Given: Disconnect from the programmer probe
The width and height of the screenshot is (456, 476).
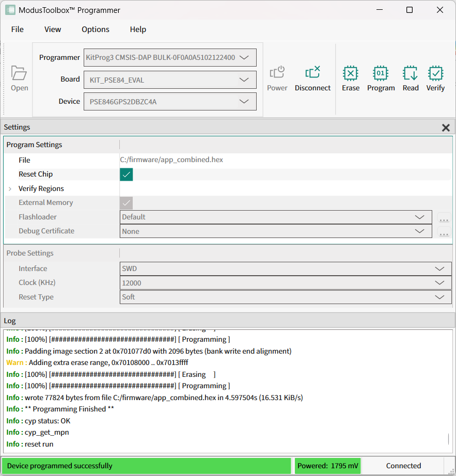Looking at the screenshot, I should (x=312, y=78).
